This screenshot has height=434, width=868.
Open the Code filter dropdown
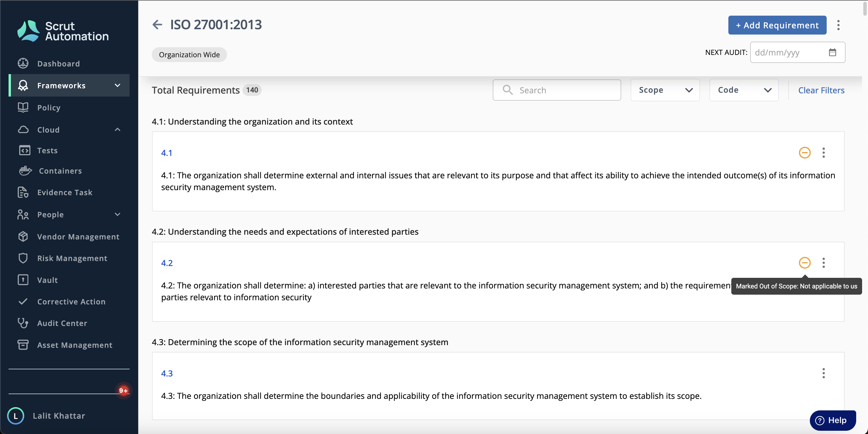744,90
